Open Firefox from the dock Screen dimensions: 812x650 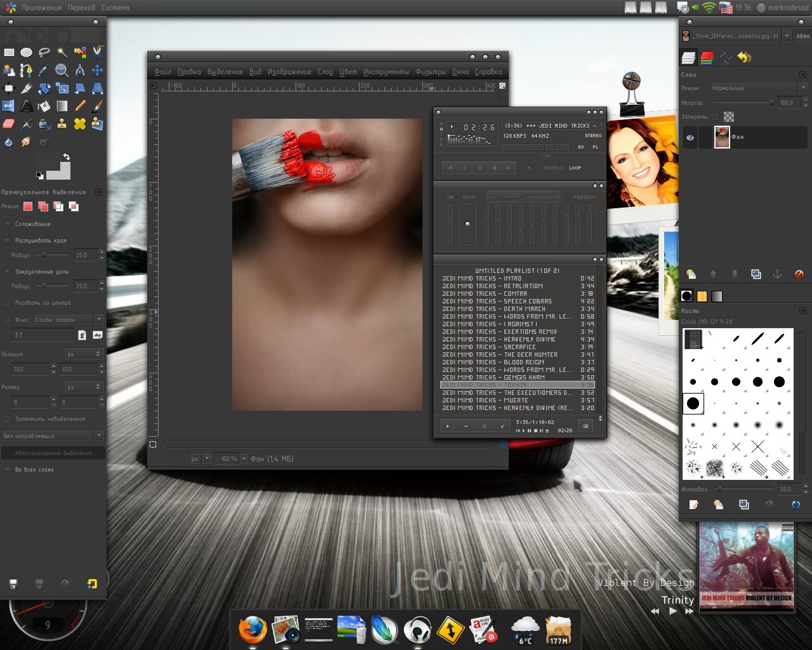click(252, 630)
